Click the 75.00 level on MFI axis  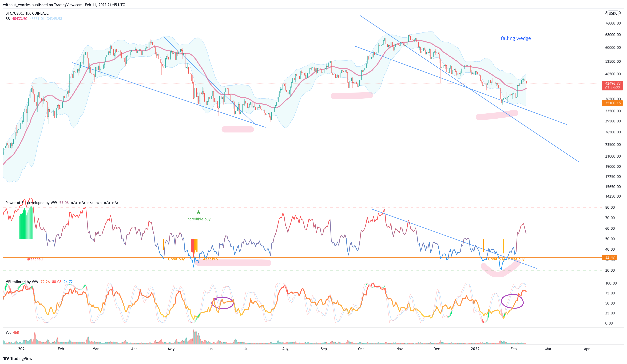click(x=610, y=293)
